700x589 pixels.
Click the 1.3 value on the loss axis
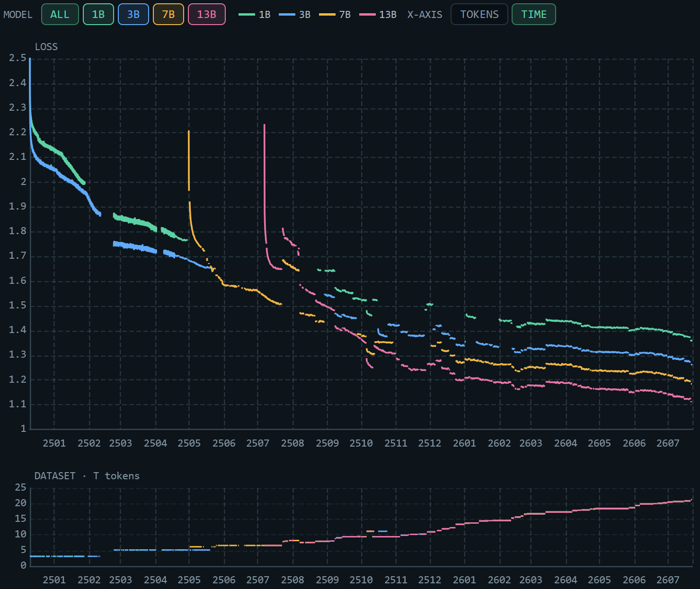[x=18, y=355]
